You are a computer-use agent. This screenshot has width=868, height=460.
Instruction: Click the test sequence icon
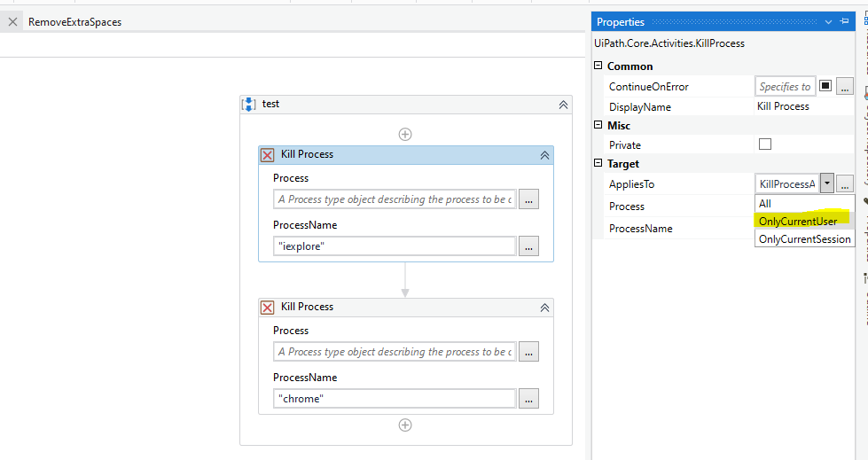[x=249, y=104]
